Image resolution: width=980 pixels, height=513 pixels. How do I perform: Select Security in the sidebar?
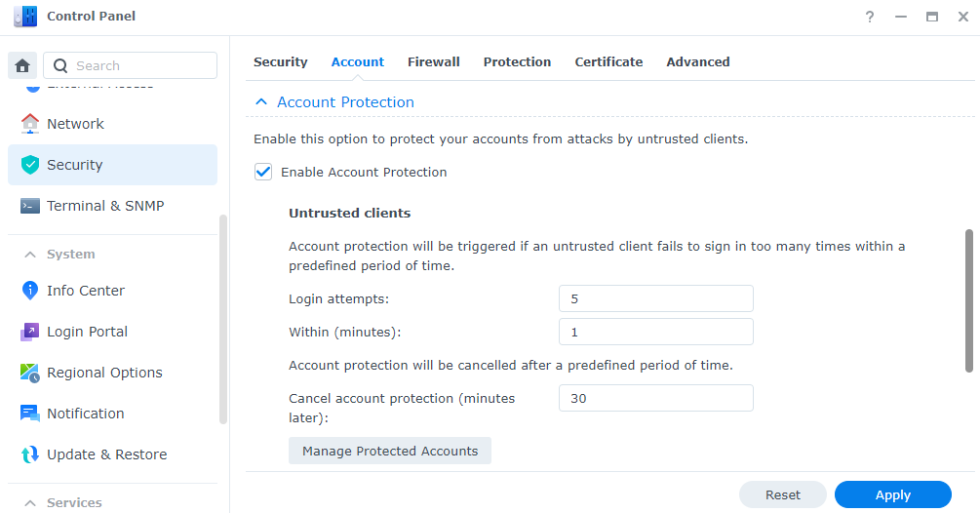click(x=112, y=165)
